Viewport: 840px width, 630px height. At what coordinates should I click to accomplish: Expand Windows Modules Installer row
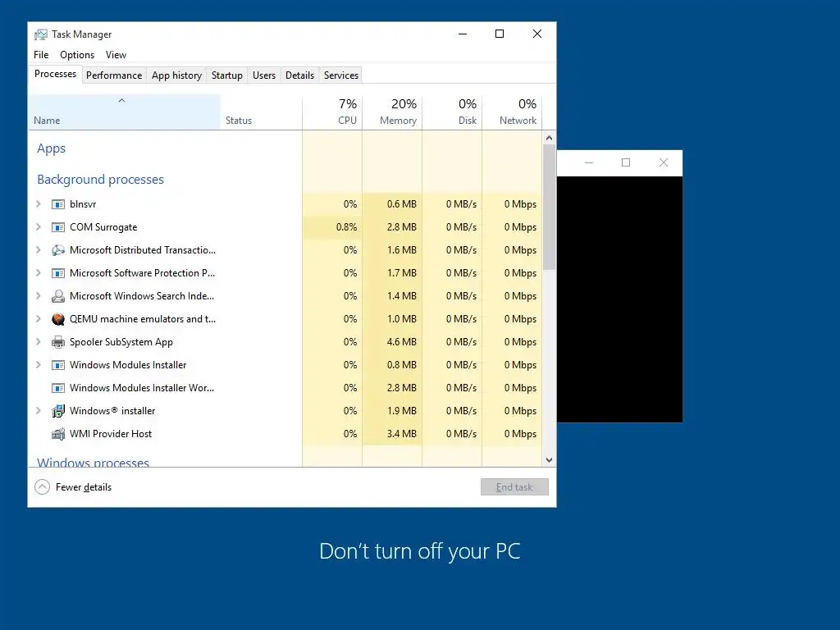(38, 365)
